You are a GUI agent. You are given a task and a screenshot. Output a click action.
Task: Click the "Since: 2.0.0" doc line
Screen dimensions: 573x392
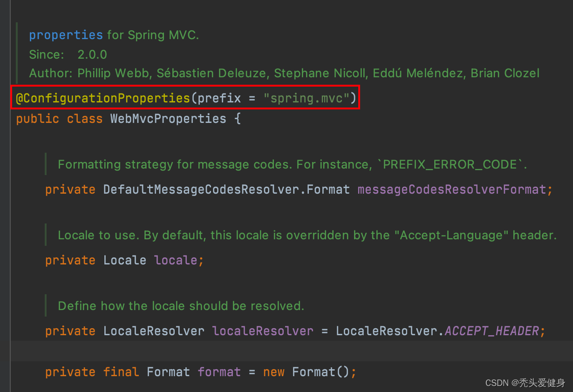coord(68,54)
